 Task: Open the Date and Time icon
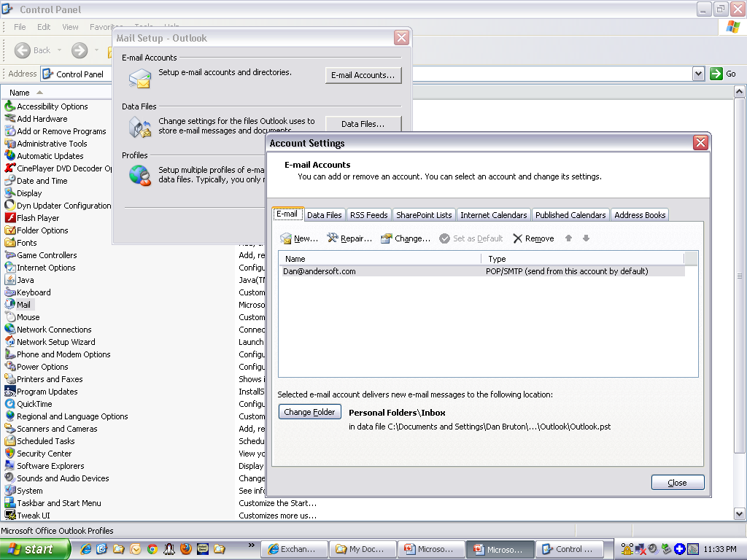tap(10, 181)
